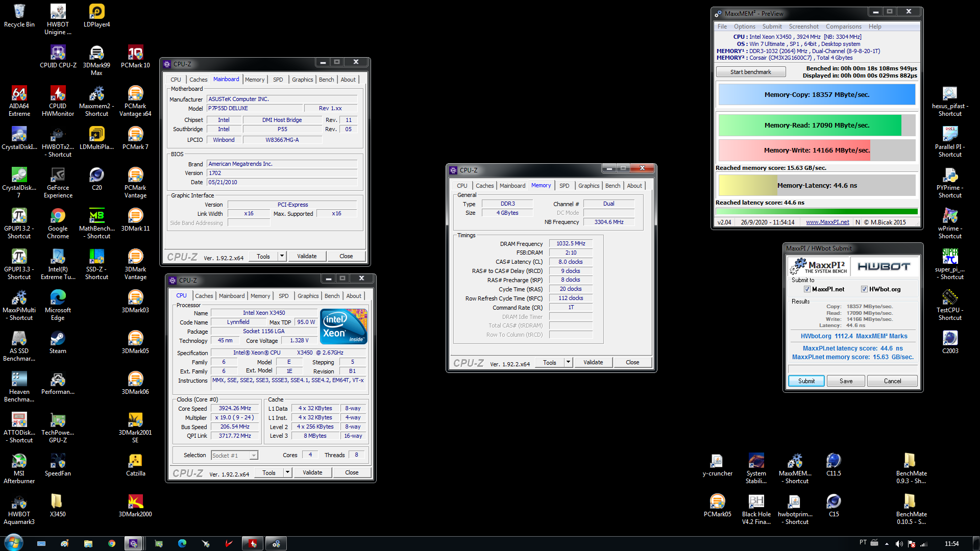Open Black Hole V4.2 desktop icon
This screenshot has width=980, height=551.
pyautogui.click(x=756, y=509)
